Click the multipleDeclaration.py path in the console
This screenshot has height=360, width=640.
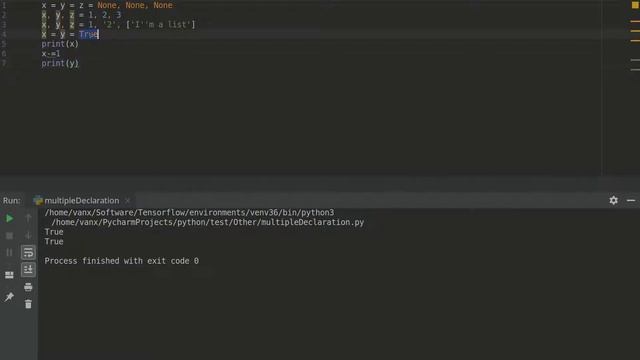point(208,222)
